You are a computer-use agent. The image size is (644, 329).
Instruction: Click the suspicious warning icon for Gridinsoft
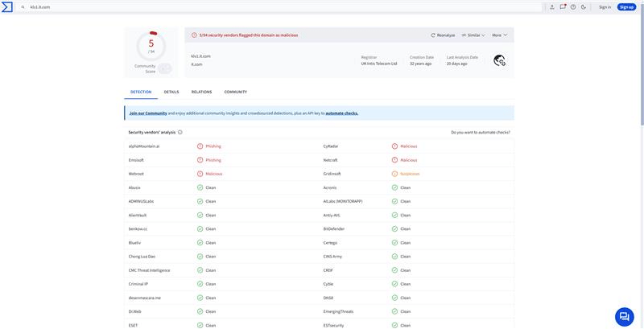[x=394, y=174]
